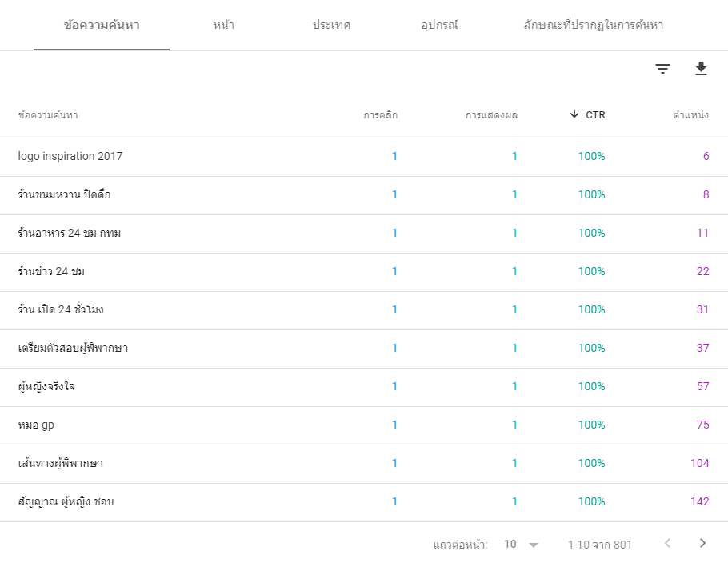Image resolution: width=728 pixels, height=567 pixels.
Task: Select the ข้อความค้นหา tab
Action: click(x=102, y=25)
